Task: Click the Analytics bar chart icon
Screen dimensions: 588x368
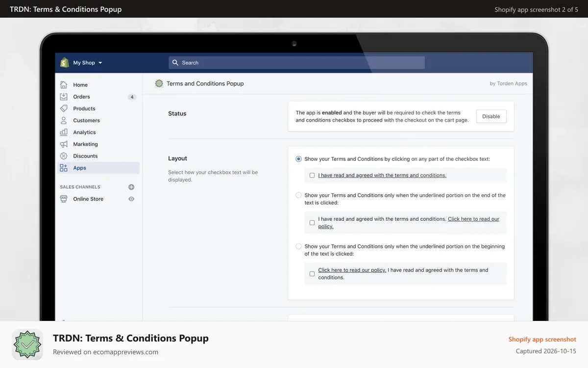Action: pos(64,132)
